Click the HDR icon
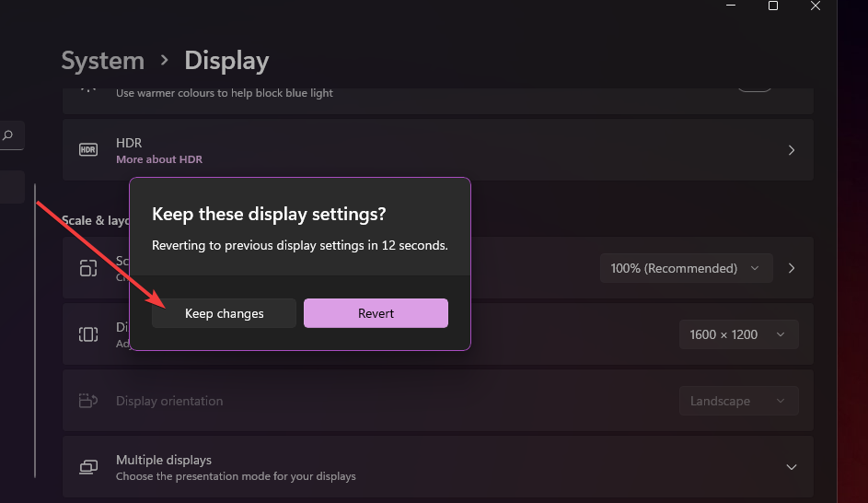The height and width of the screenshot is (503, 868). tap(88, 150)
